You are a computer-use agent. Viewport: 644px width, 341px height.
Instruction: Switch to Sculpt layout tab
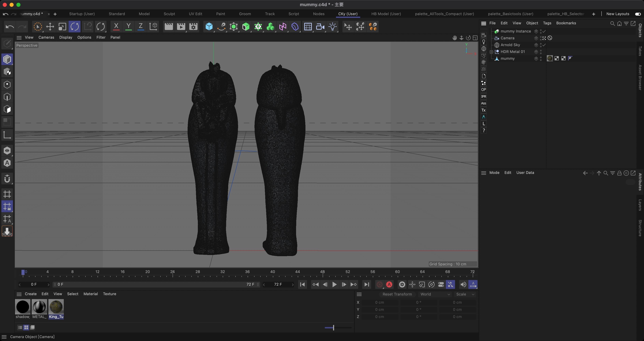click(x=169, y=14)
